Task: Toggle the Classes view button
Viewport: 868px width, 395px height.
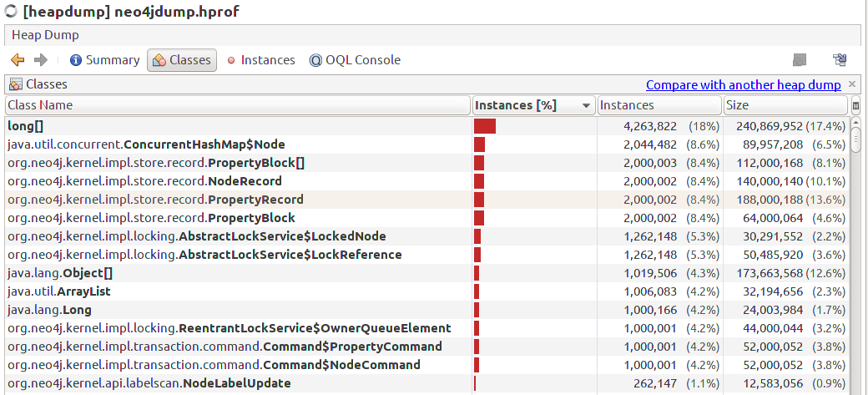Action: [182, 60]
